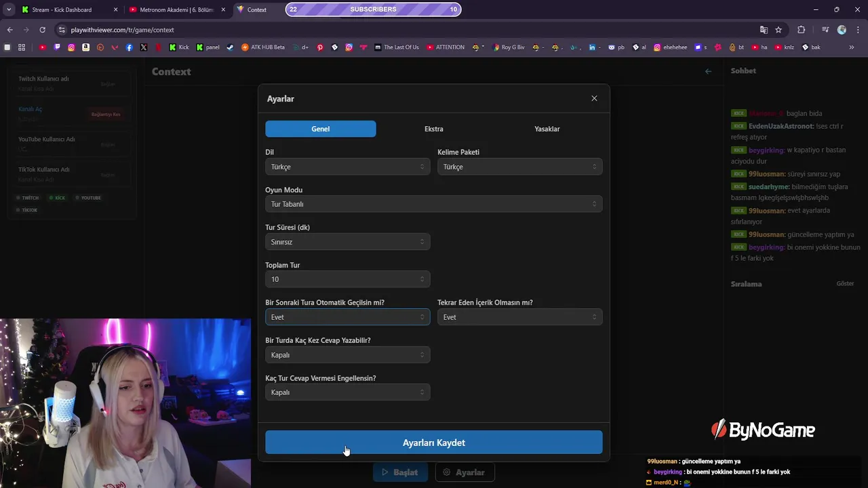The width and height of the screenshot is (868, 488).
Task: Open the Pinterest bookmark
Action: 320,47
